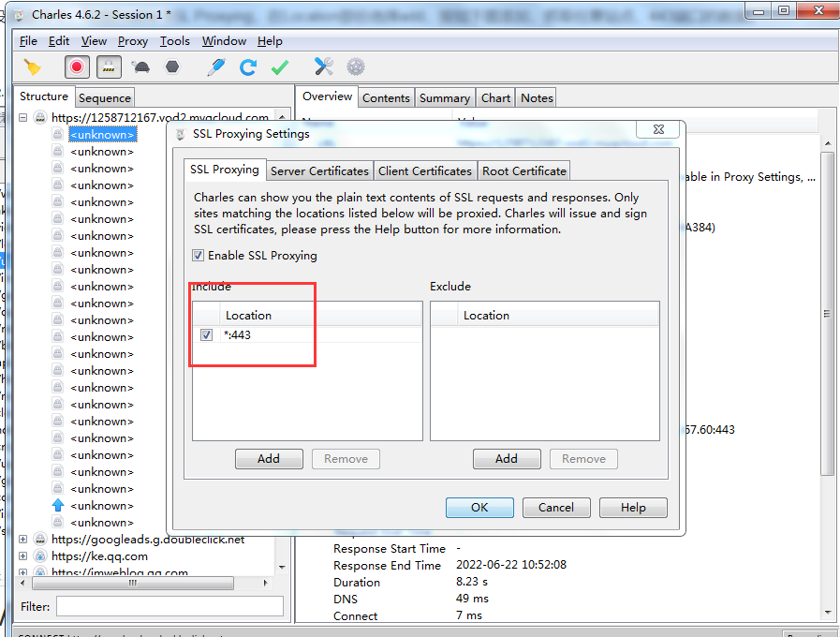This screenshot has width=840, height=637.
Task: Click Remove under Exclude list
Action: (x=584, y=459)
